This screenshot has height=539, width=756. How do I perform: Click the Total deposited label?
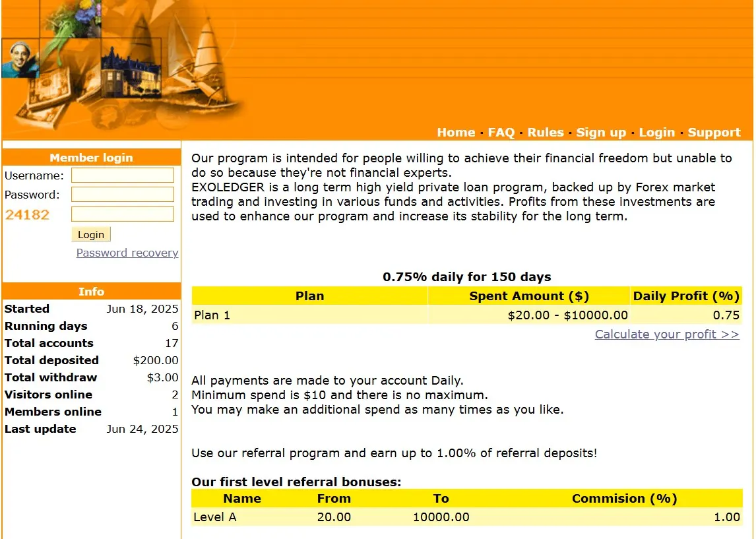coord(51,361)
